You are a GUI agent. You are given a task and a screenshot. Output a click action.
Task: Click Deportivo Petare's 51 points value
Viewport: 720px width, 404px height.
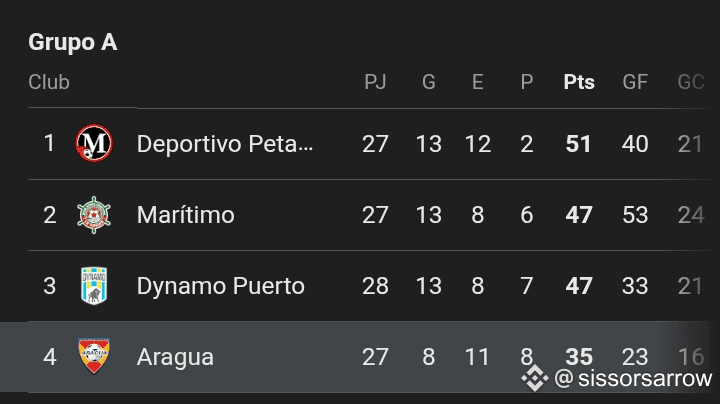click(579, 144)
